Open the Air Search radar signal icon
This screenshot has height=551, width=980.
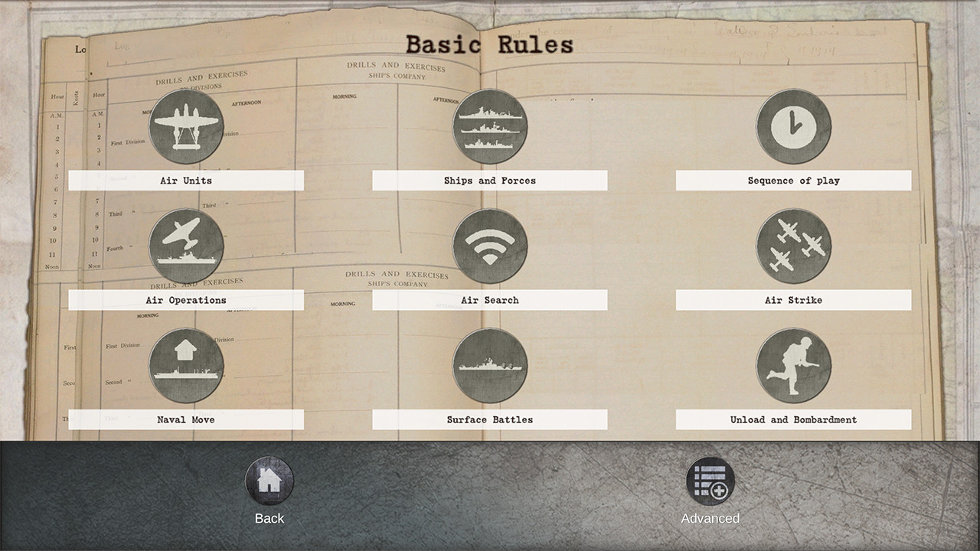[x=490, y=246]
